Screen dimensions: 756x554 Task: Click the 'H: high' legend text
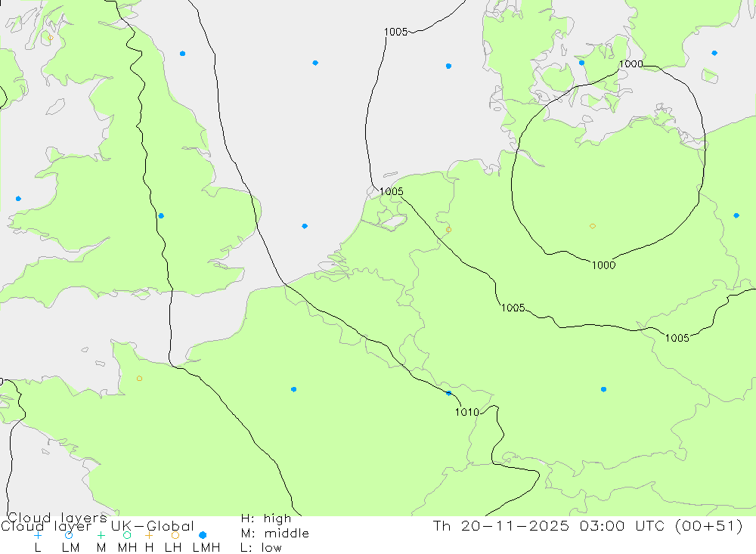coord(266,518)
